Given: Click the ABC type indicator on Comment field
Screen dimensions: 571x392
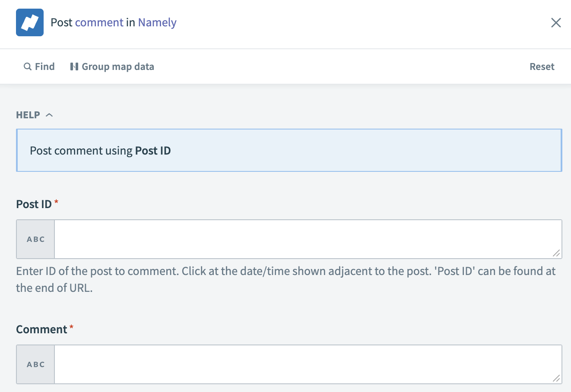Looking at the screenshot, I should 35,364.
